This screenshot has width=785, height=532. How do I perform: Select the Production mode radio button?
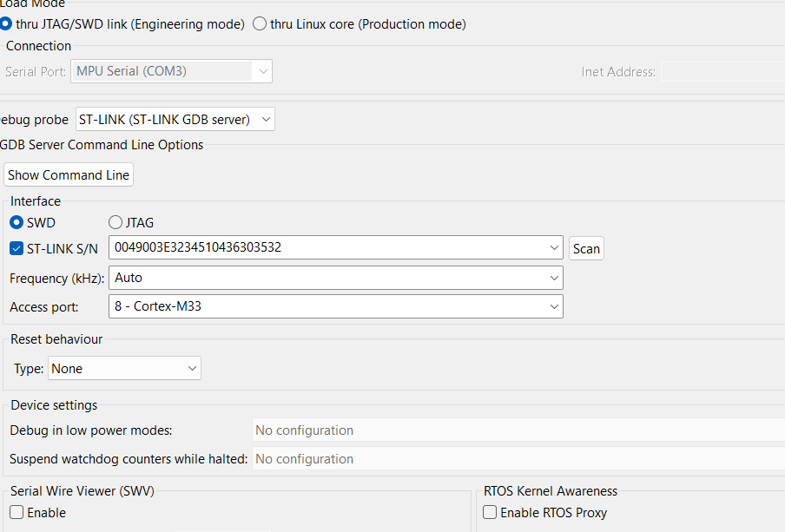(260, 23)
